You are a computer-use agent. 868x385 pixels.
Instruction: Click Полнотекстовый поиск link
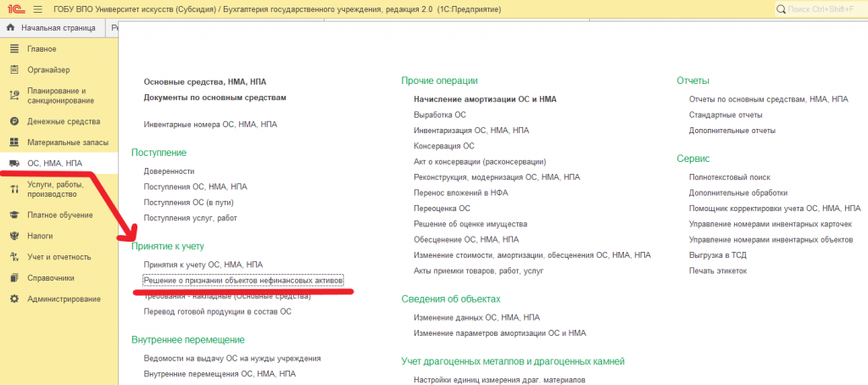(x=729, y=176)
